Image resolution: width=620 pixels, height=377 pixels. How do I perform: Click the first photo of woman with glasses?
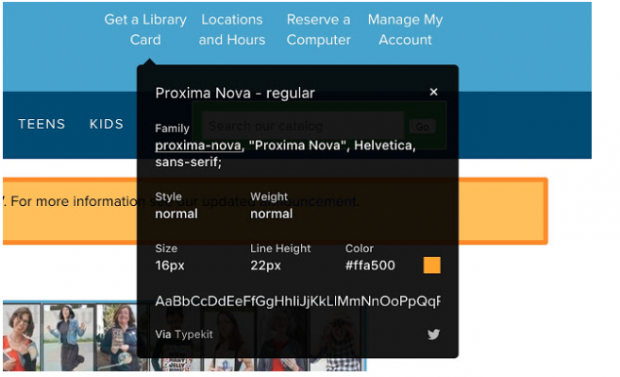click(x=21, y=337)
